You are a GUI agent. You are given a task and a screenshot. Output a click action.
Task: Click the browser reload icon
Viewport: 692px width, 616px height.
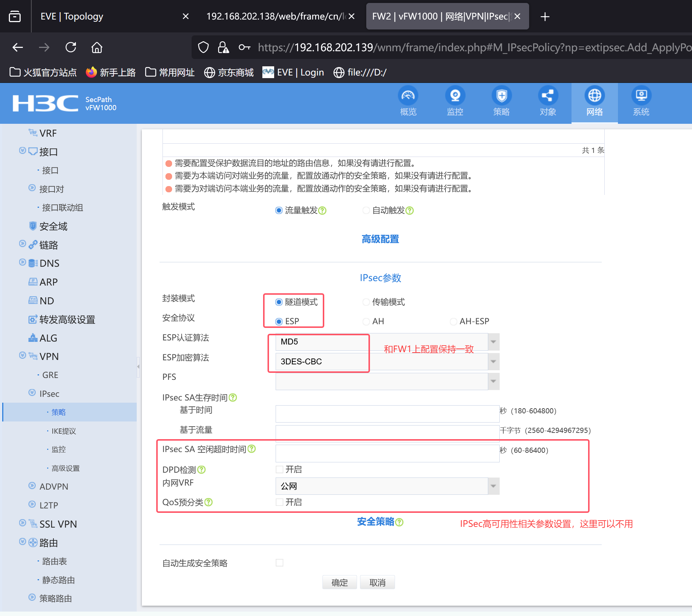[71, 47]
